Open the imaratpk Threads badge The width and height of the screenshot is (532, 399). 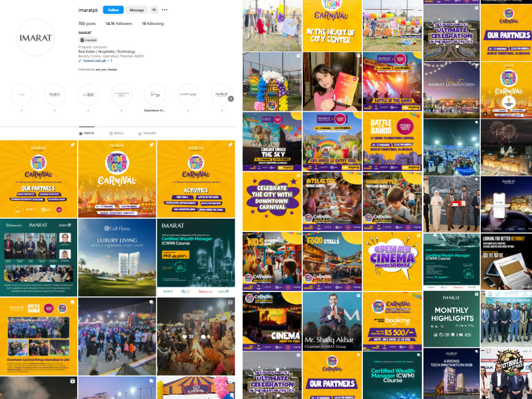[88, 40]
